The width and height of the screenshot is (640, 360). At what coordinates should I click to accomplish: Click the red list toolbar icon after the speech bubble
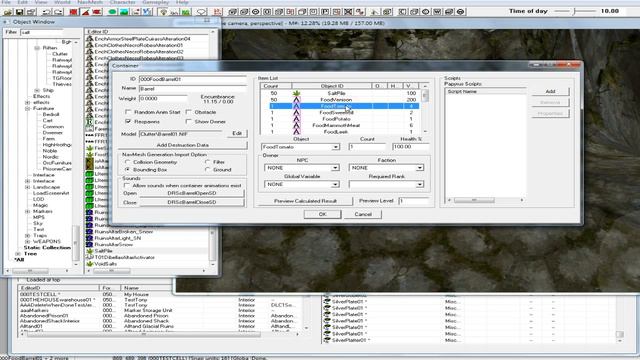(217, 12)
